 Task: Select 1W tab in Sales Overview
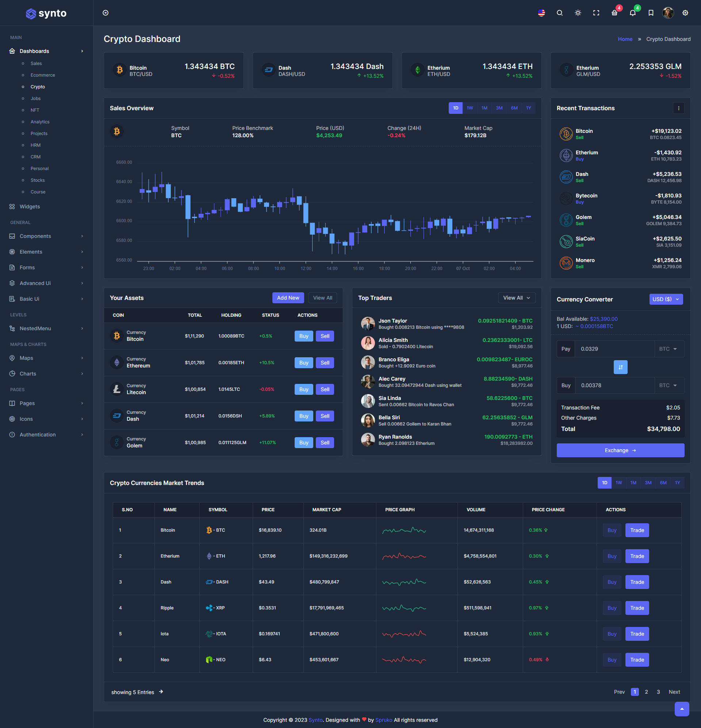point(470,108)
